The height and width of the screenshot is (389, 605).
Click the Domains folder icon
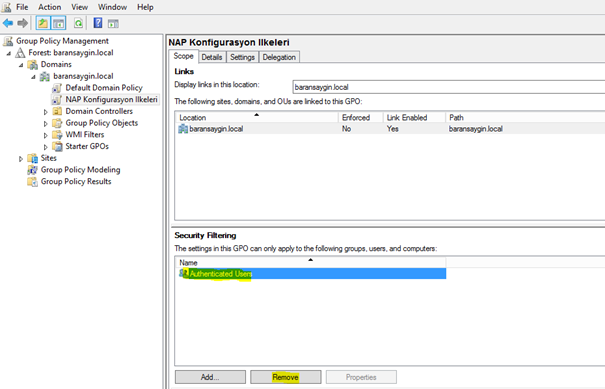(x=33, y=64)
